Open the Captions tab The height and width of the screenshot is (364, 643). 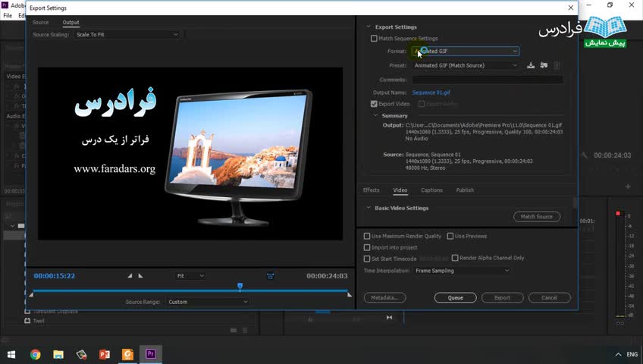tap(431, 190)
